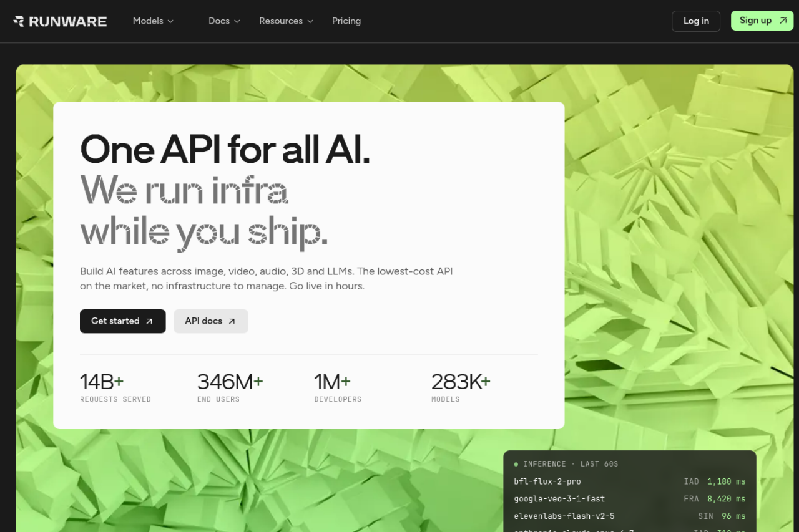Click the bfl-flux-2-pro inference row
This screenshot has width=799, height=532.
pyautogui.click(x=629, y=481)
